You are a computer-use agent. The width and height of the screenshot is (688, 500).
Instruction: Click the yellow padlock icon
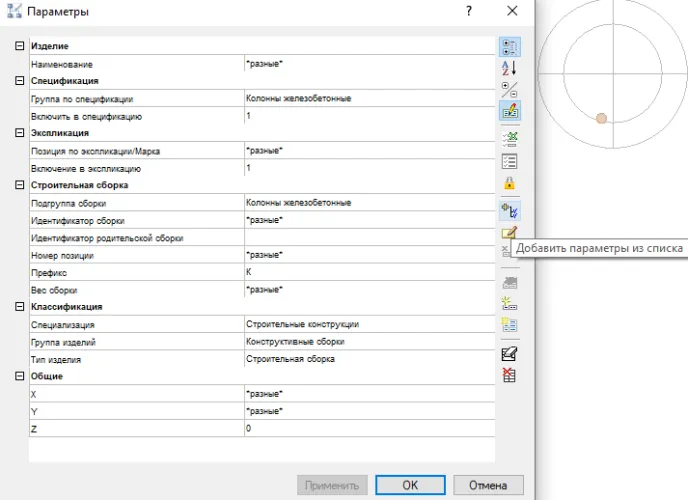(509, 183)
